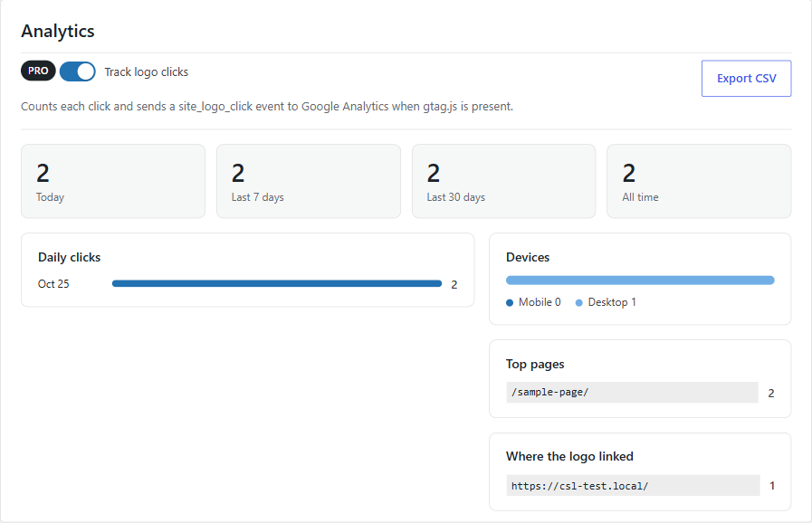Click the Where the logo linked heading
812x523 pixels.
[x=569, y=456]
